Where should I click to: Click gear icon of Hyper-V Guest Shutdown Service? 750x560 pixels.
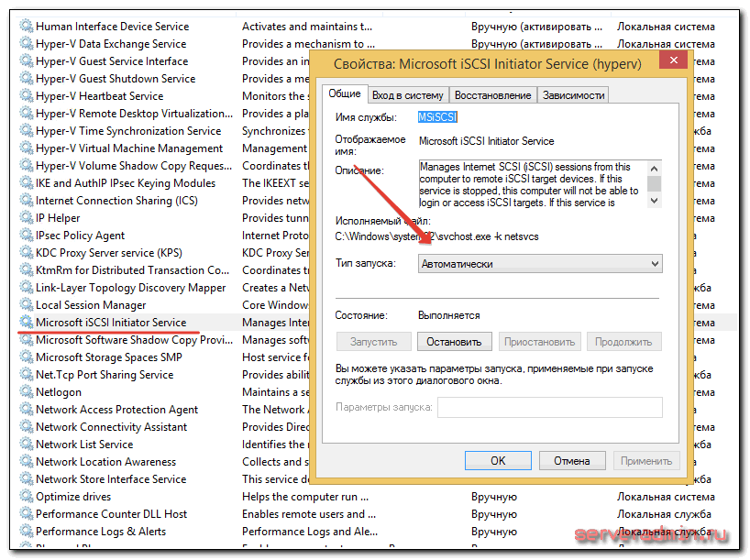click(x=26, y=79)
